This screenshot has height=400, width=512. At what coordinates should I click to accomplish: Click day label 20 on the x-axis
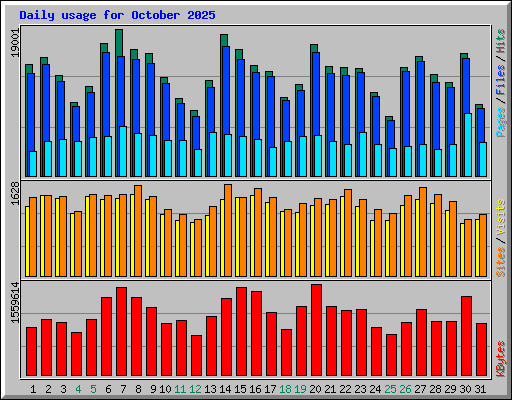click(315, 389)
